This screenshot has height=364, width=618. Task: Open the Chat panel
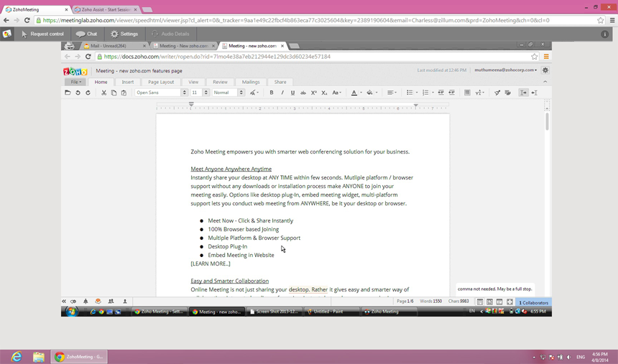click(x=86, y=34)
